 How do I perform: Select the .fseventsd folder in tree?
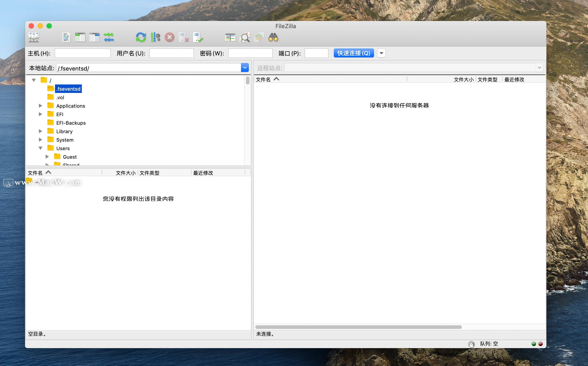[x=68, y=89]
